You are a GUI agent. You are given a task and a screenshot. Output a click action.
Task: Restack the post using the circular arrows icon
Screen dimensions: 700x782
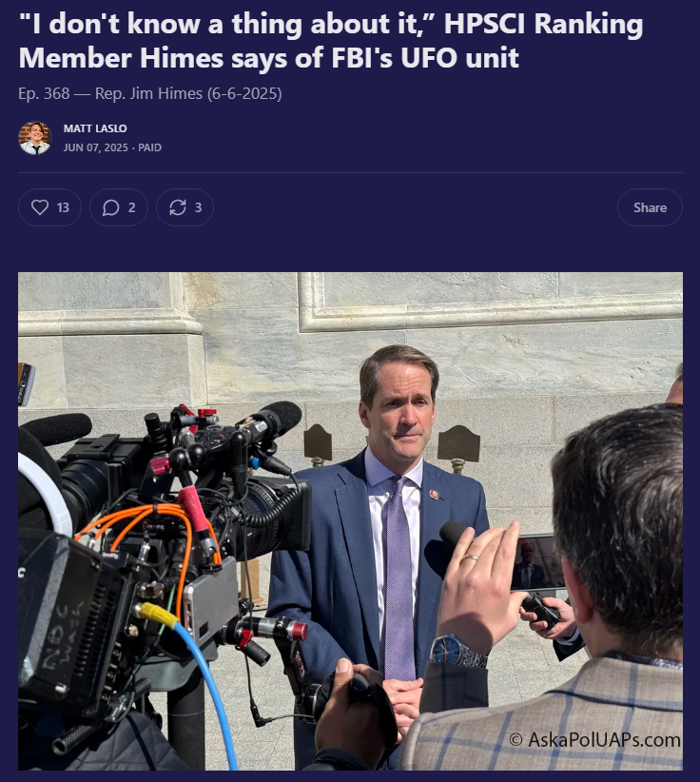click(178, 207)
